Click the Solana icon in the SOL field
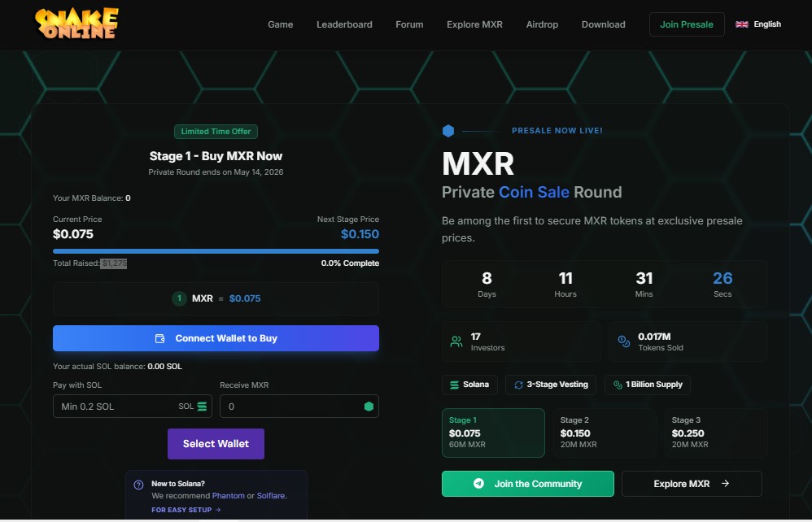 202,407
